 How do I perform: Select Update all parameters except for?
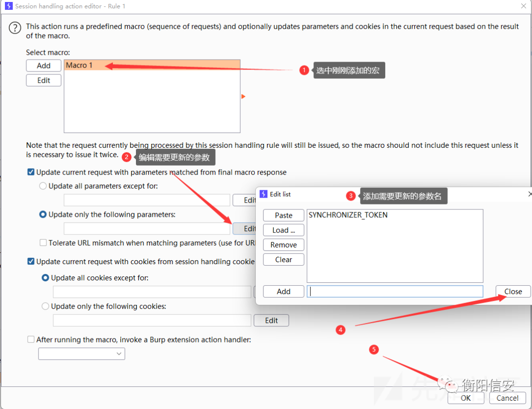43,186
